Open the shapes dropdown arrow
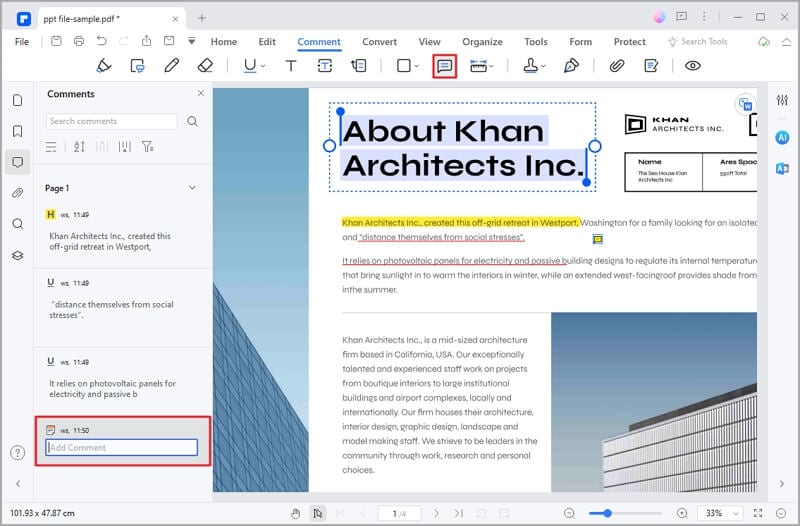Screen dimensions: 800x526 [x=417, y=66]
